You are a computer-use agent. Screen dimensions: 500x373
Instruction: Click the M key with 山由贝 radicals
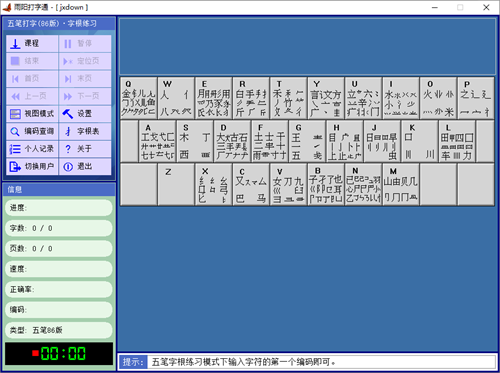[401, 184]
